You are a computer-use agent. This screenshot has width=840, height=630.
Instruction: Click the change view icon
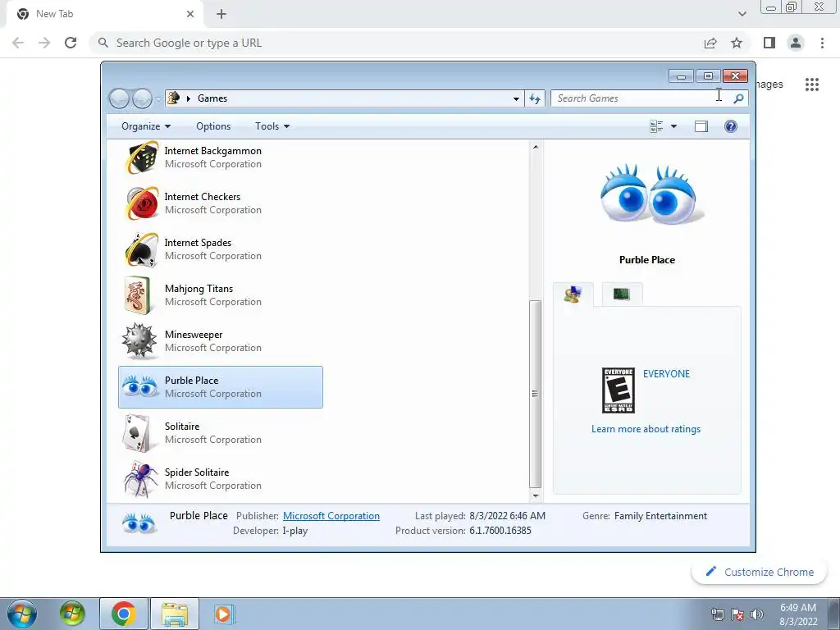tap(656, 126)
